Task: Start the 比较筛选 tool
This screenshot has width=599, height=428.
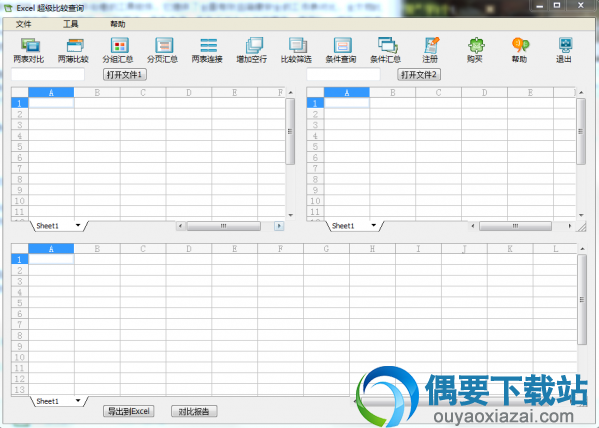Action: tap(296, 50)
